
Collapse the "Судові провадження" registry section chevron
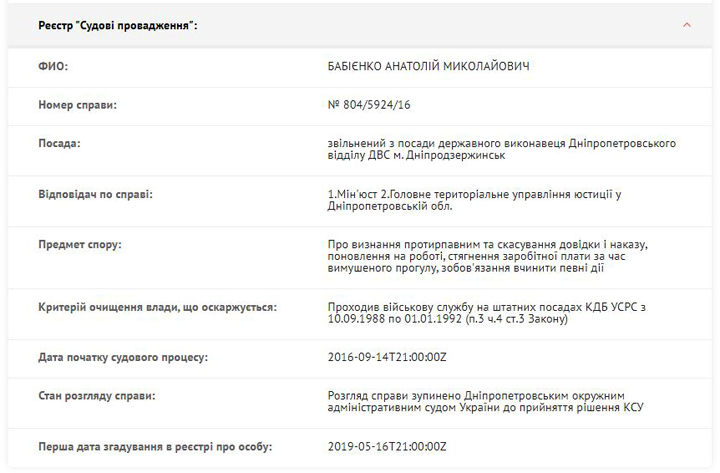686,25
